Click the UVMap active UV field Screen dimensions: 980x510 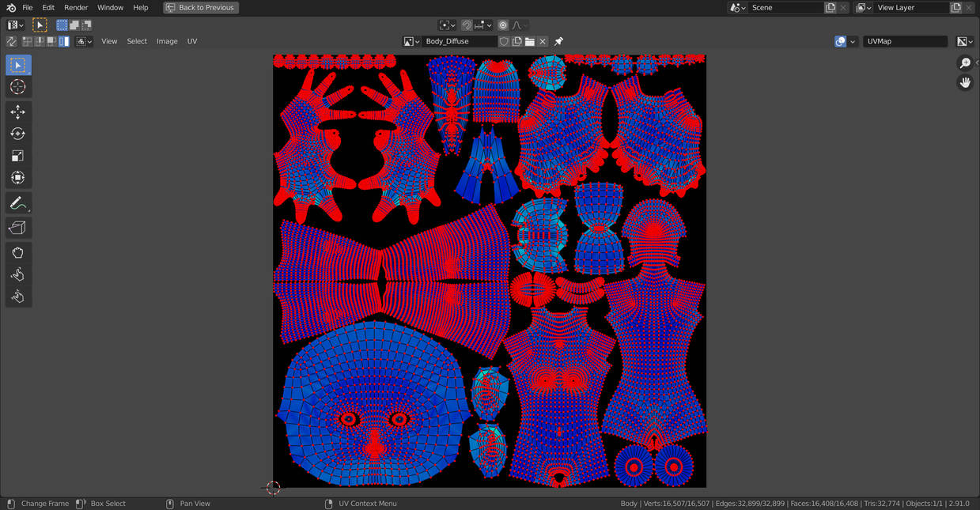tap(905, 41)
